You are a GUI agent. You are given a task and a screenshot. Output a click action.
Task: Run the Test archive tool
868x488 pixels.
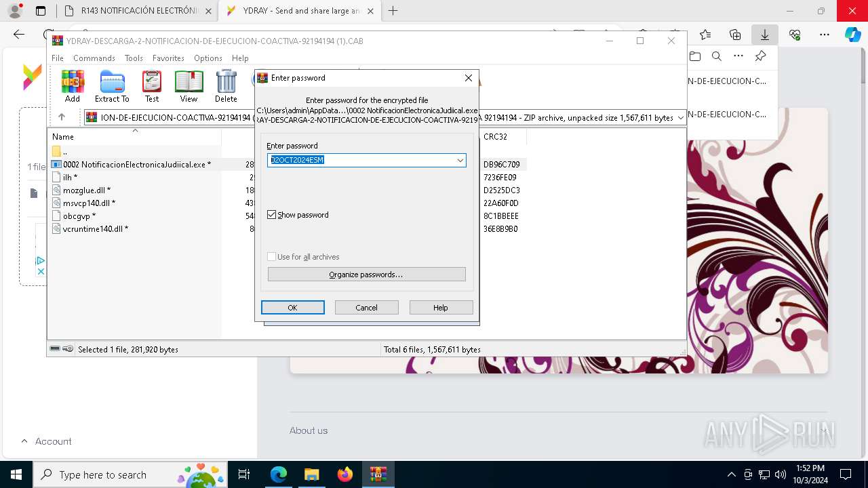tap(152, 86)
